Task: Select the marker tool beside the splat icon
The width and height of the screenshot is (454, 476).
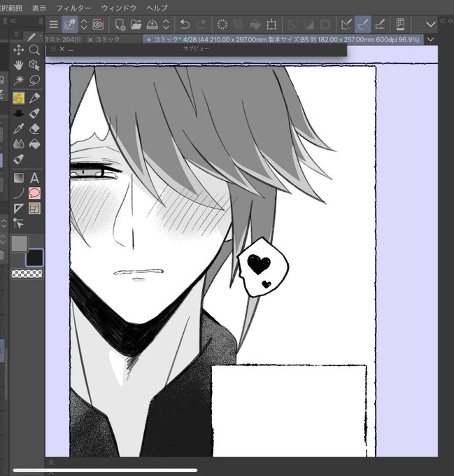Action: (x=34, y=113)
